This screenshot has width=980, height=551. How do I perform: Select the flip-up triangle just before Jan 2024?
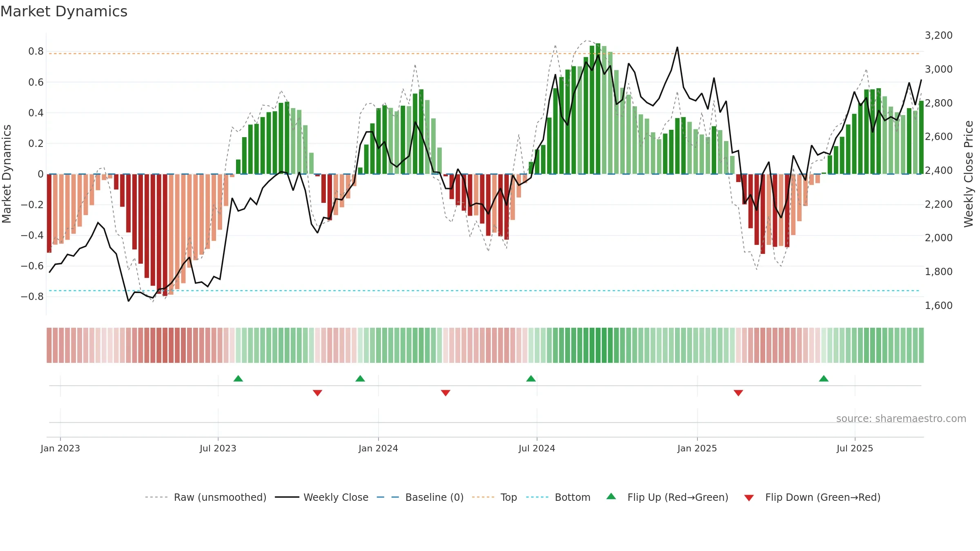click(360, 378)
